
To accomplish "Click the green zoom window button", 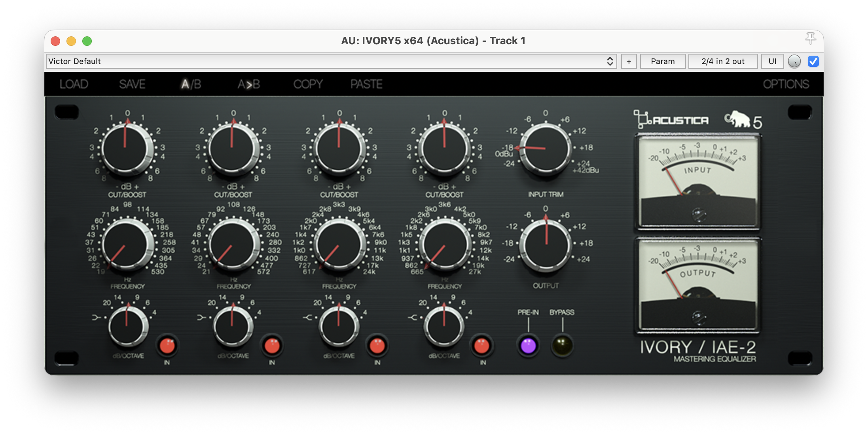I will [87, 41].
